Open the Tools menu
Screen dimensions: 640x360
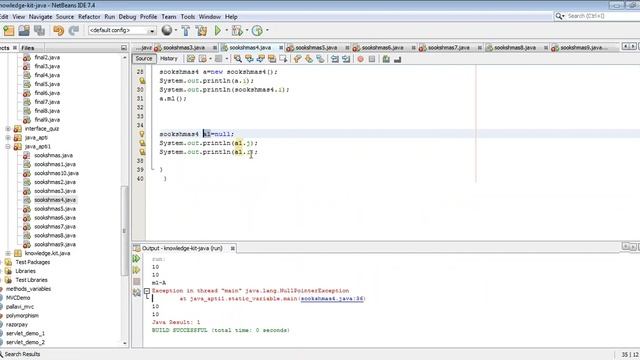188,17
